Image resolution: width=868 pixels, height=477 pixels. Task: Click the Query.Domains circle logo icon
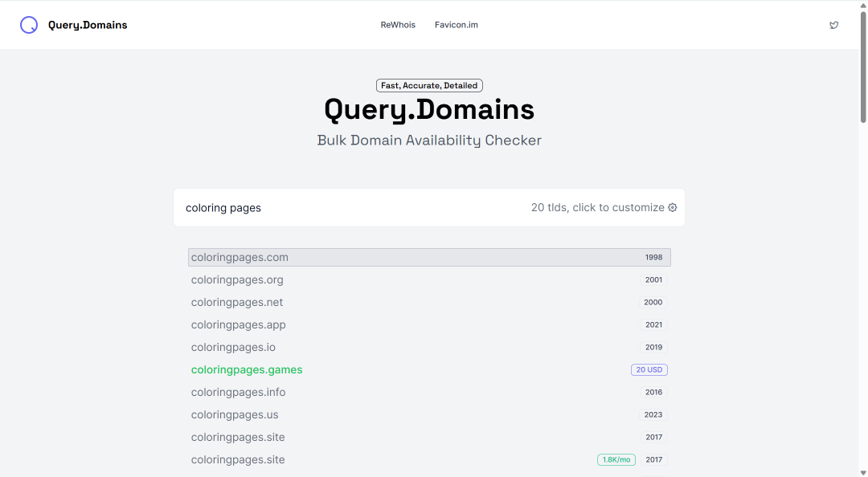click(x=29, y=25)
